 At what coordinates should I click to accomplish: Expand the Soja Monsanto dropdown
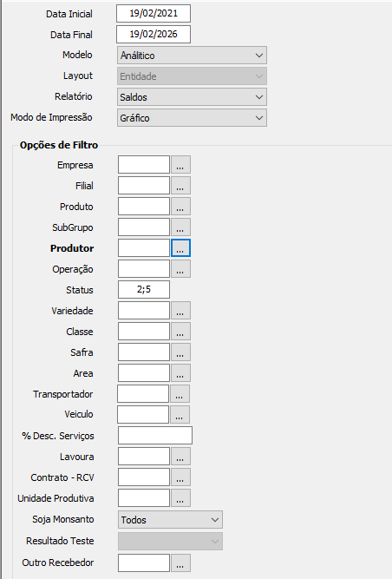tap(170, 520)
